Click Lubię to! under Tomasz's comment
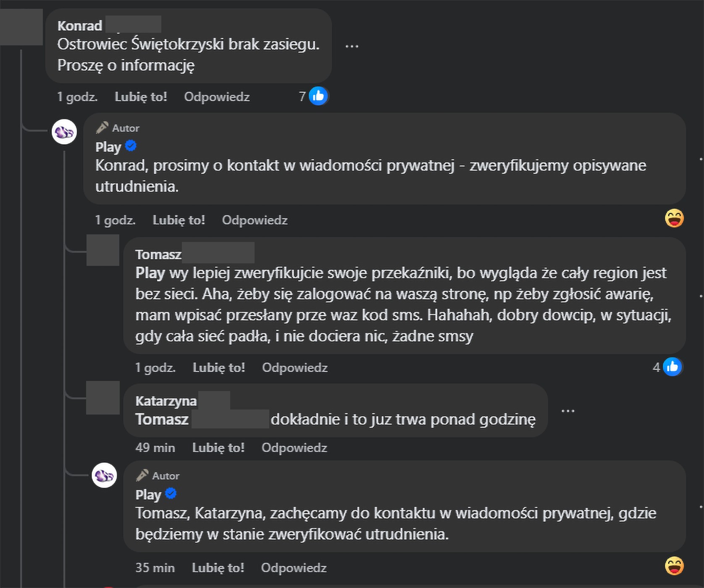 coord(219,367)
